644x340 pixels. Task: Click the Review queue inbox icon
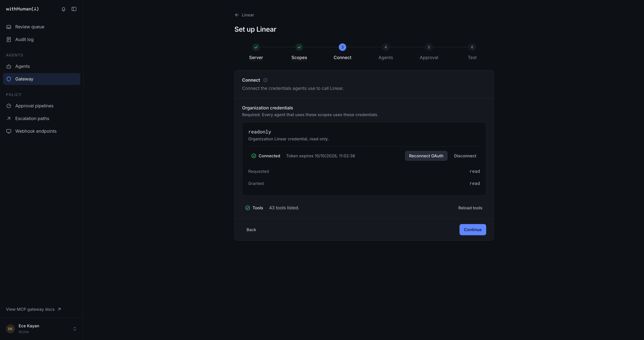9,27
